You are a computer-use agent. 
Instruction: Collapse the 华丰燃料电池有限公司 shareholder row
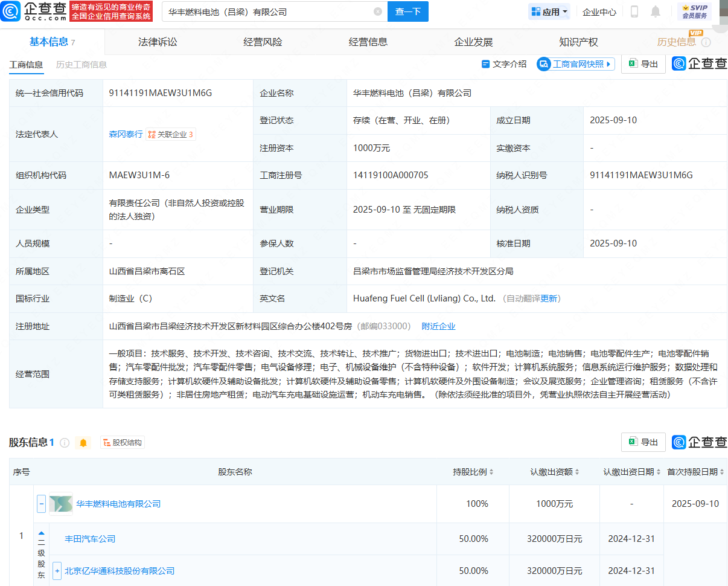tap(41, 504)
